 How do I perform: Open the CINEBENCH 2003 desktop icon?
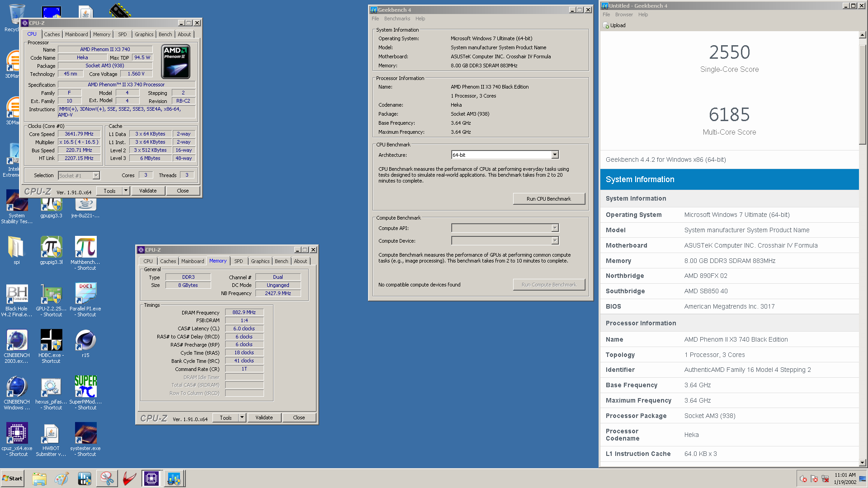[17, 346]
